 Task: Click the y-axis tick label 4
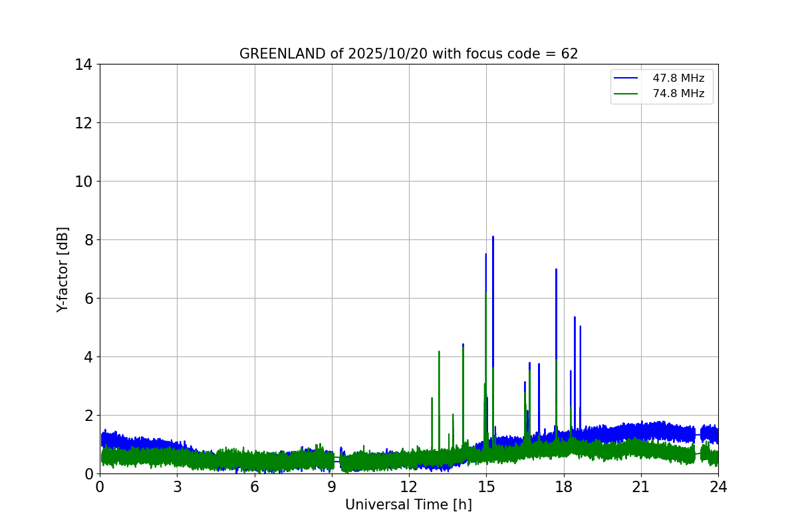88,357
